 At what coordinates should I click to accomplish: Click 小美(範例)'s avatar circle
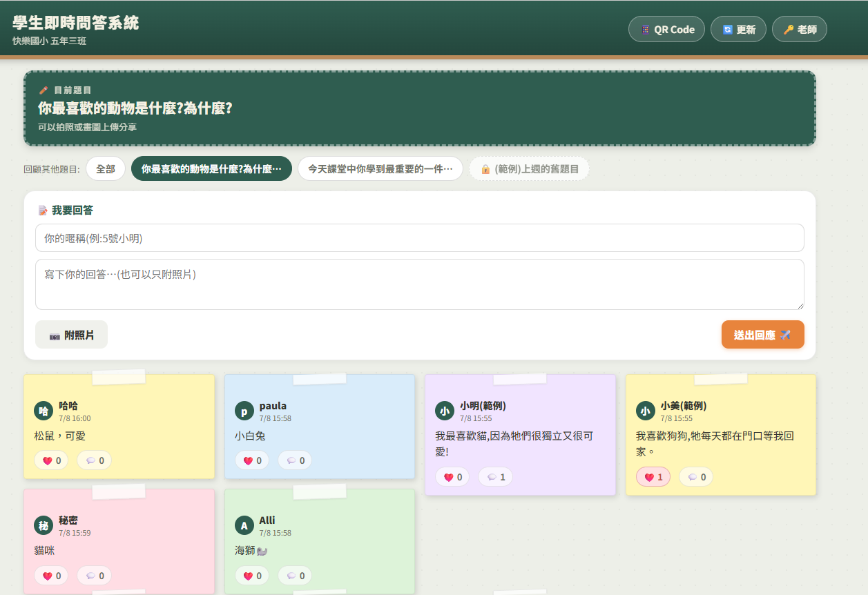pos(646,411)
